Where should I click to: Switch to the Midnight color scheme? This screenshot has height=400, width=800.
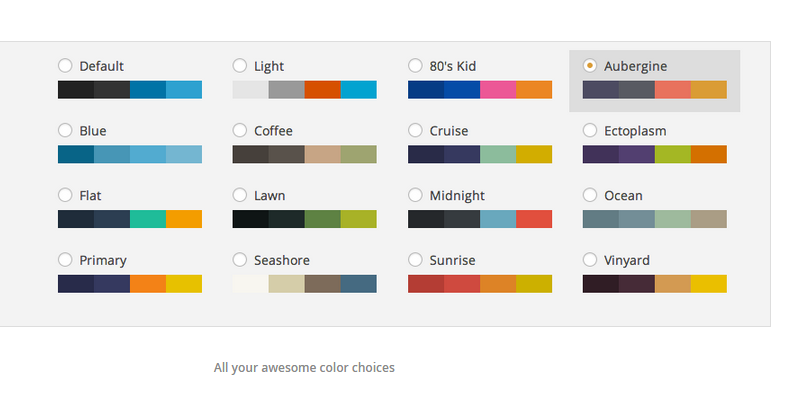[416, 196]
